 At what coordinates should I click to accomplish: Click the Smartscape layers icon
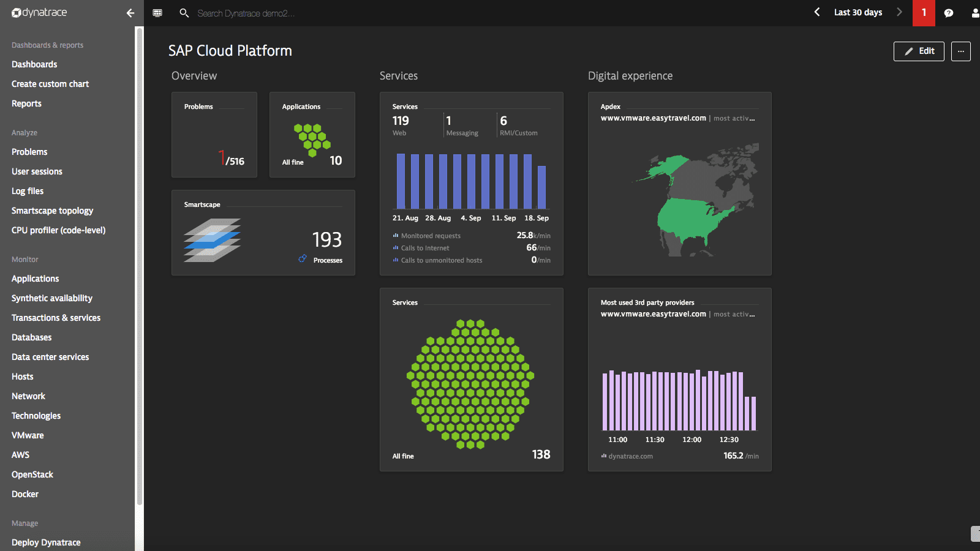[212, 240]
